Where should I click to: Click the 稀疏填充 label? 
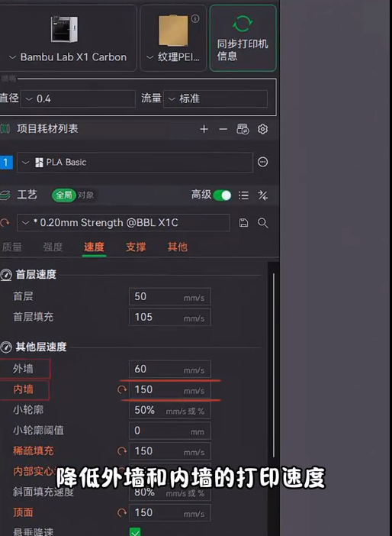click(x=33, y=451)
